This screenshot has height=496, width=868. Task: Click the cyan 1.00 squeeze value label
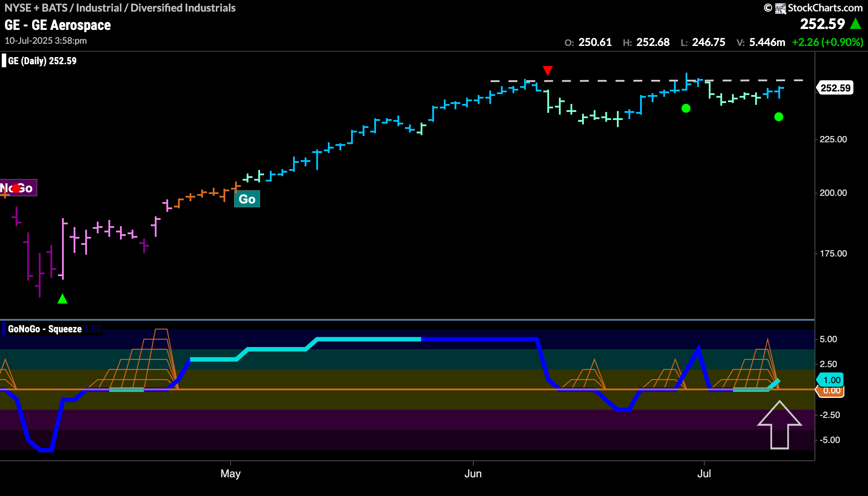tap(831, 380)
